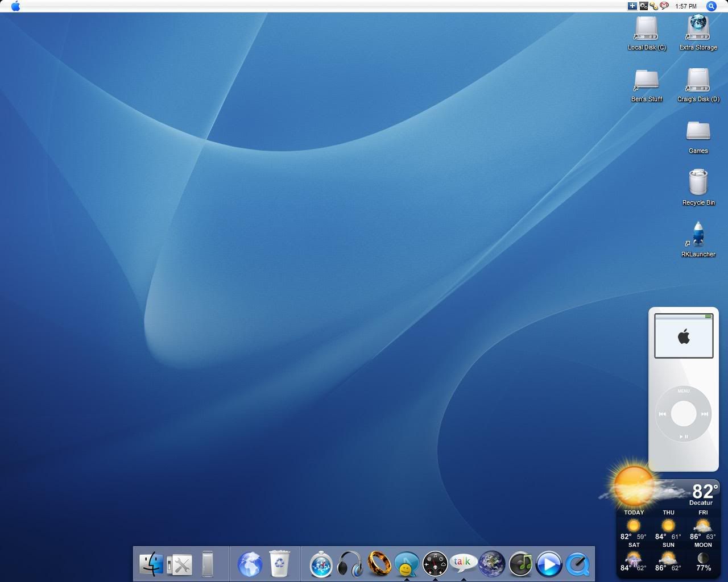Launch the gold ring icon in dock
This screenshot has height=582, width=728.
tap(379, 564)
